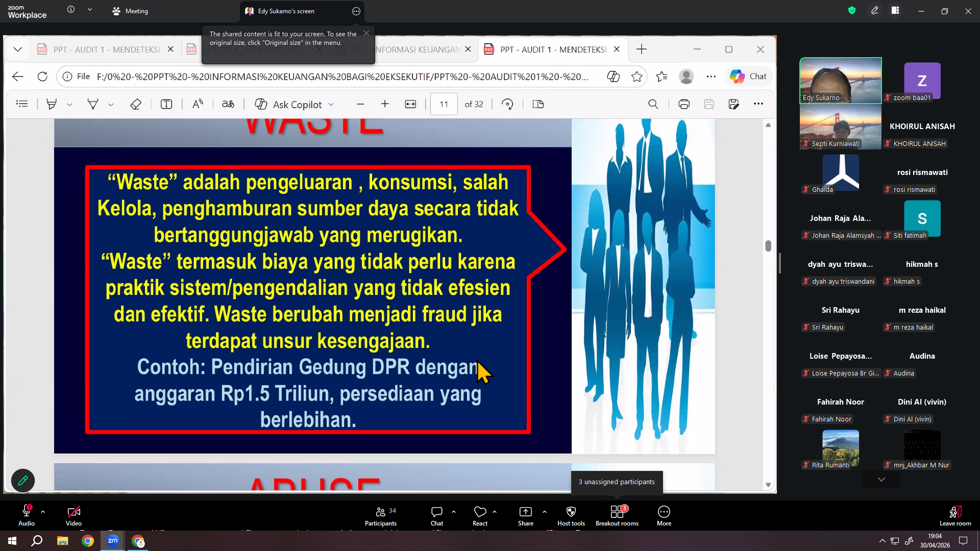Zoom in on the PDF
Viewport: 980px width, 551px height.
tap(385, 104)
